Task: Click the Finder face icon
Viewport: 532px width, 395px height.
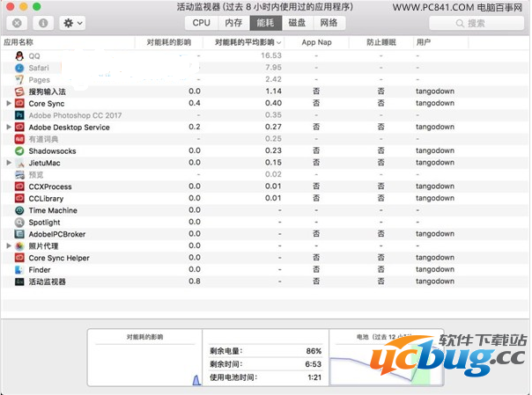Action: [19, 270]
